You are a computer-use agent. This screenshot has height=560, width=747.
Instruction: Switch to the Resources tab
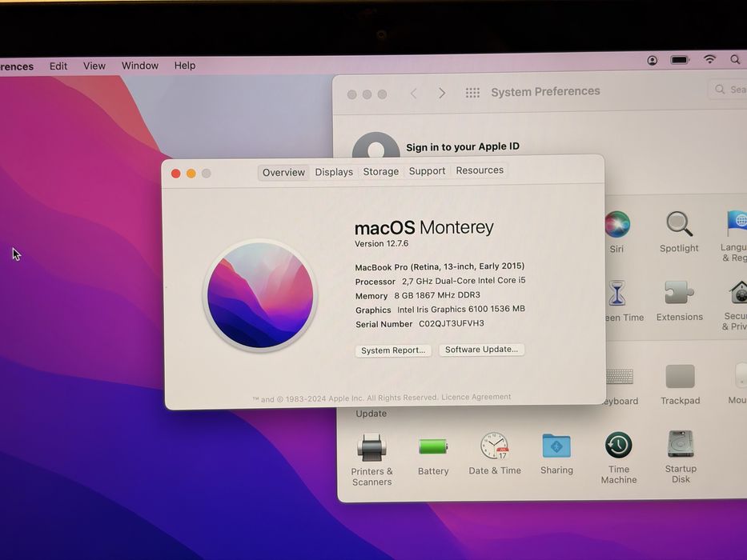pos(480,170)
